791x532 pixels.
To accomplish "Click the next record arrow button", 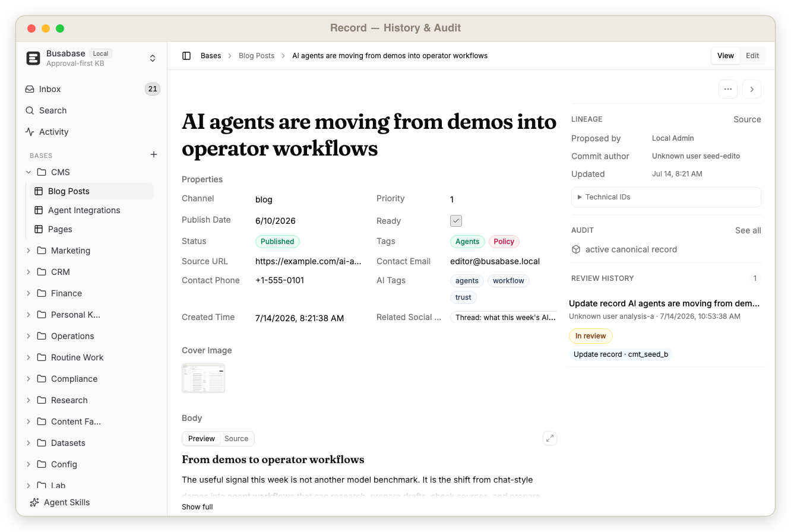I will 752,89.
